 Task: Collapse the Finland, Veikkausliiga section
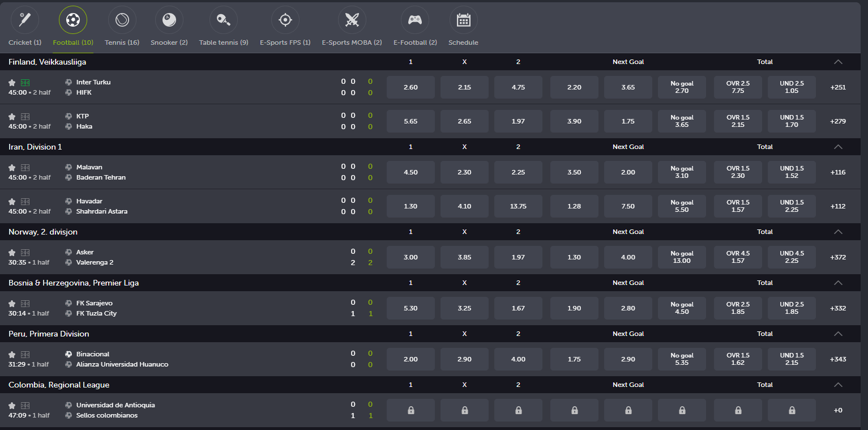pyautogui.click(x=838, y=62)
